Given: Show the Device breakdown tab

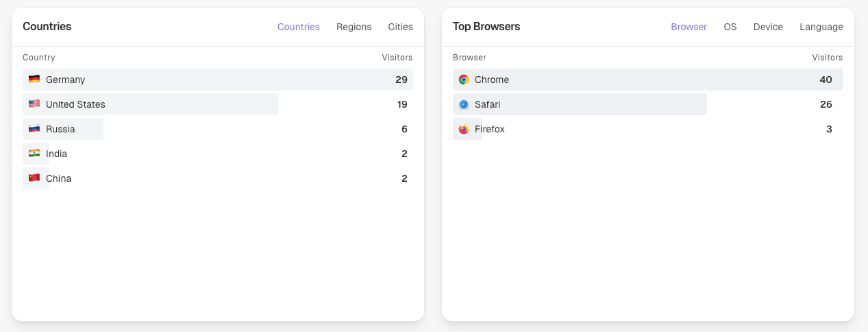Looking at the screenshot, I should click(768, 27).
